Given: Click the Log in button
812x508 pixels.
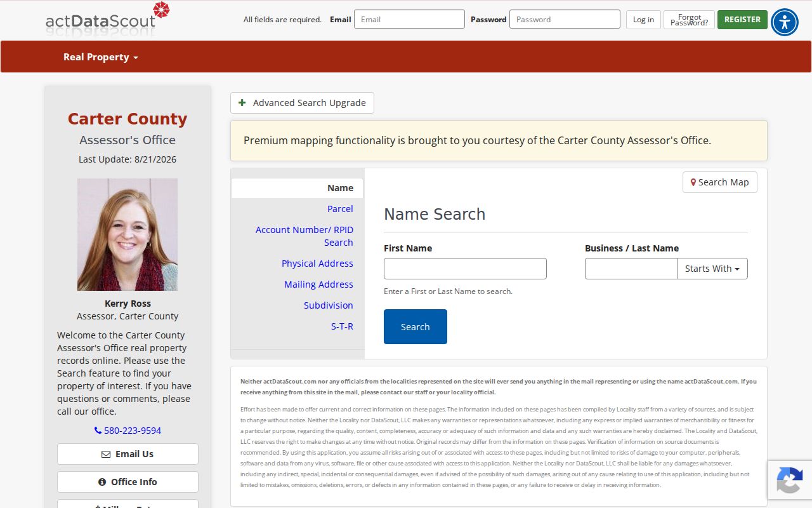Looking at the screenshot, I should click(643, 20).
